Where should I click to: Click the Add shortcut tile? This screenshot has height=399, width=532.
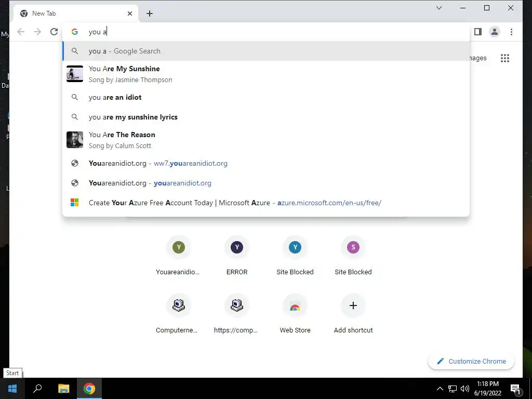(353, 314)
